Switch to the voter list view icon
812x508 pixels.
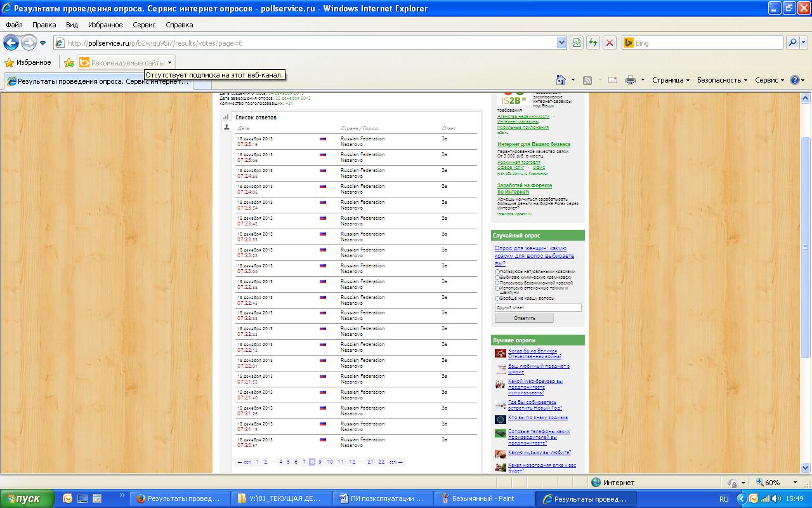pyautogui.click(x=226, y=128)
